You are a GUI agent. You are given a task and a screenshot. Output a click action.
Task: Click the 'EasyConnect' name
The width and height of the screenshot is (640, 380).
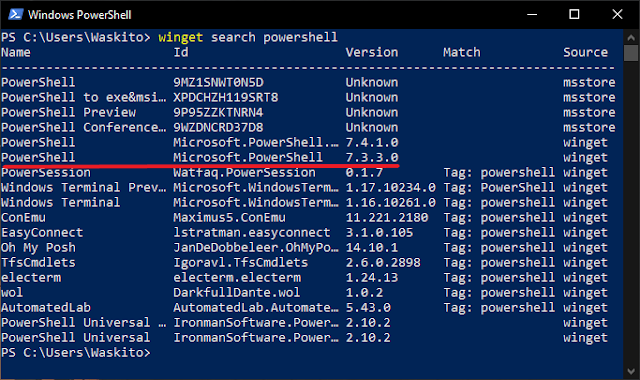pyautogui.click(x=42, y=233)
